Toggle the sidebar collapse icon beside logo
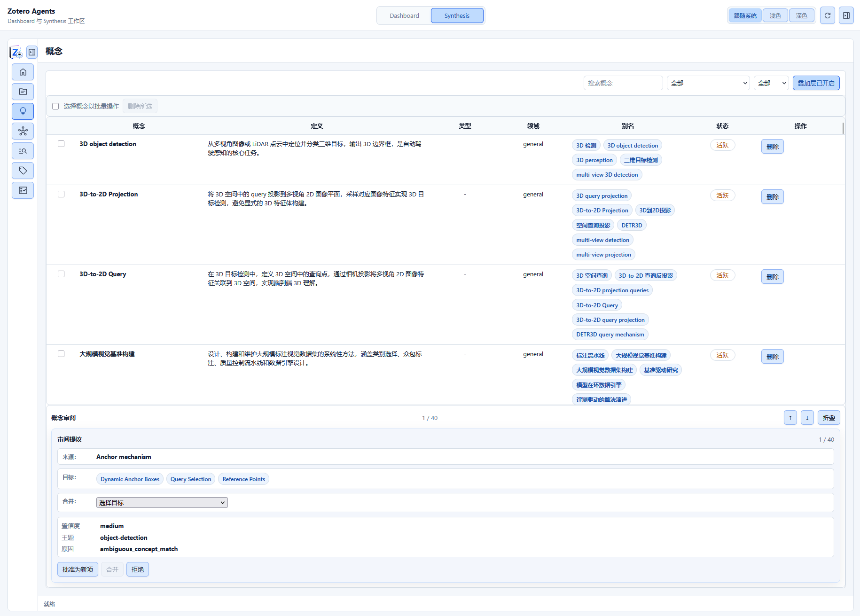 tap(32, 52)
